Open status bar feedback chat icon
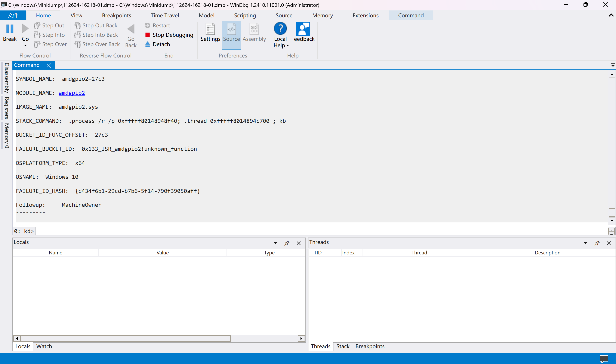 coord(604,359)
